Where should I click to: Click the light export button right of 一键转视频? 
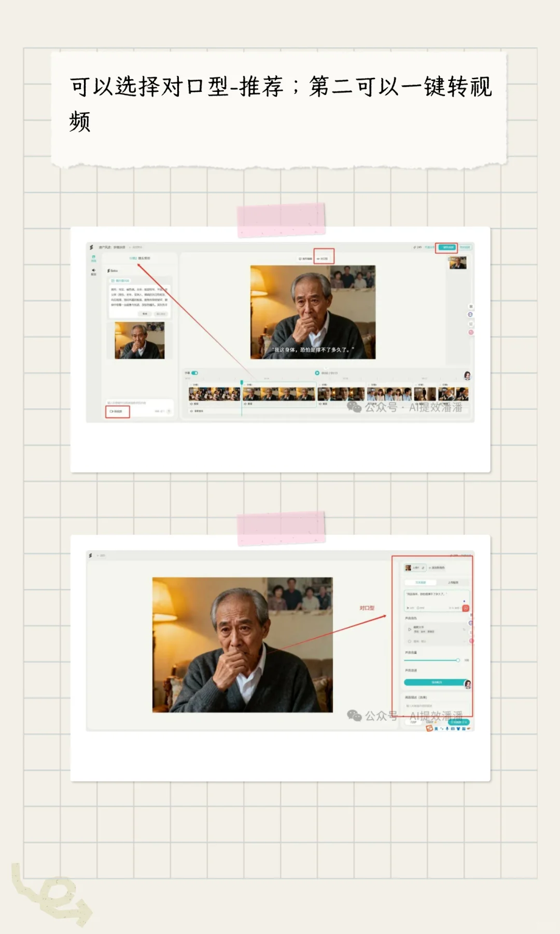465,247
